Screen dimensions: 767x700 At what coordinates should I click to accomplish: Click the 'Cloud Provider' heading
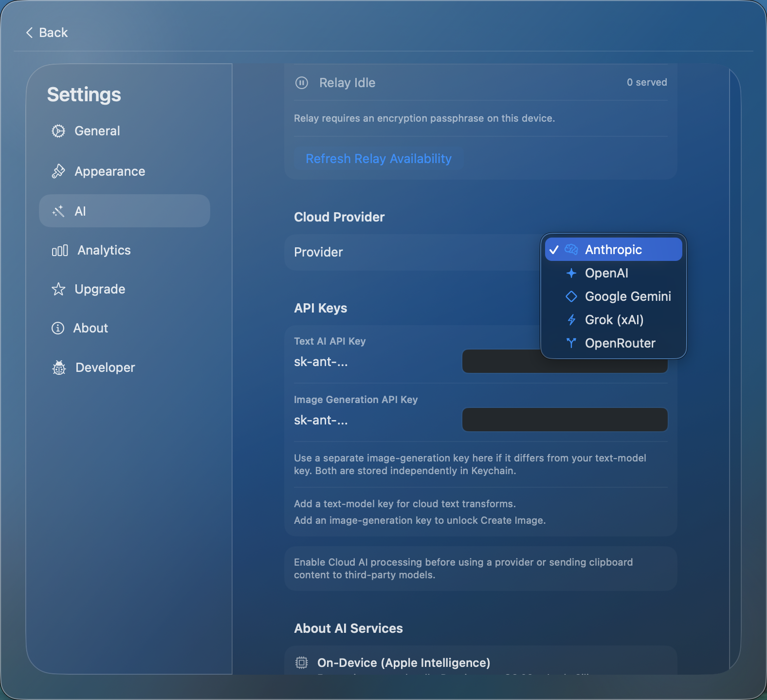click(339, 217)
